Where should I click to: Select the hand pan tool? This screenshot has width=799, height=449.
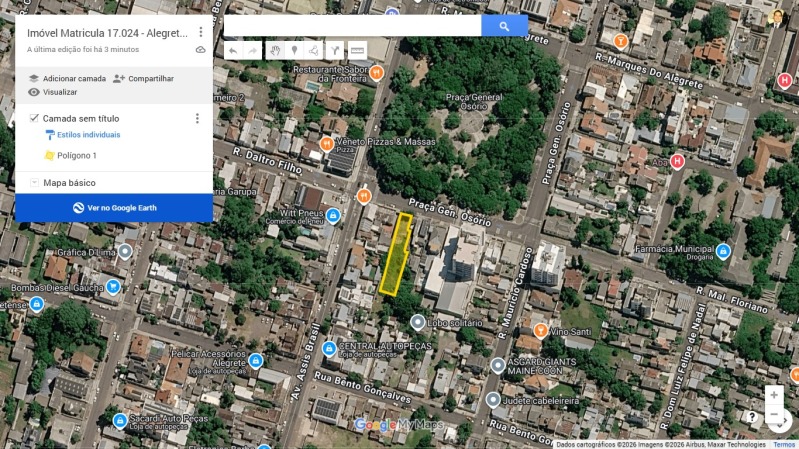(275, 50)
